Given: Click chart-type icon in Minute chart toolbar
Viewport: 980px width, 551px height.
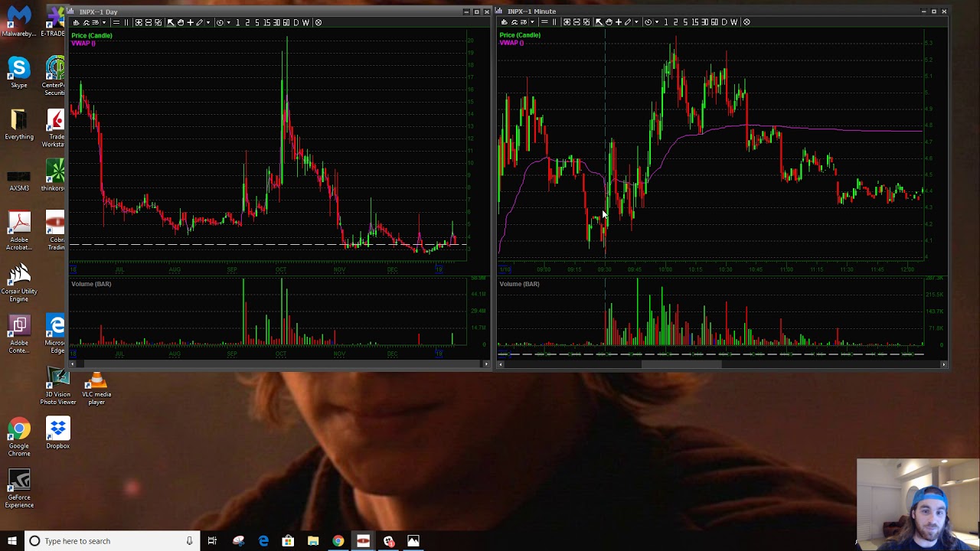Looking at the screenshot, I should (505, 22).
